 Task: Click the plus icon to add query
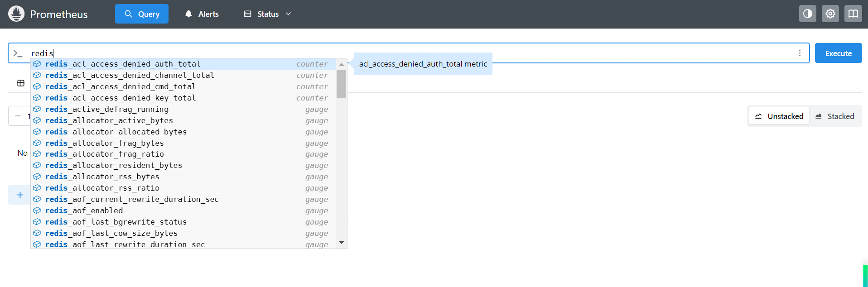[x=20, y=195]
